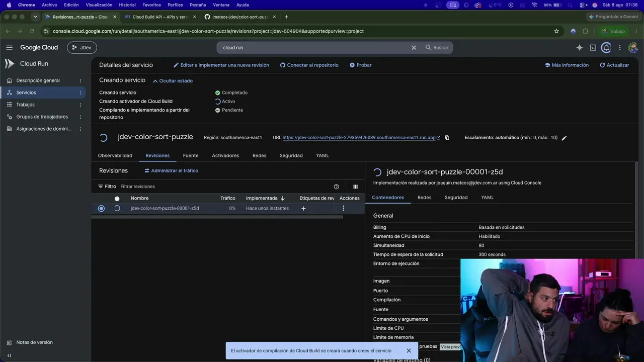Click 'Editar e implementar una nueva revisión'
The width and height of the screenshot is (644, 362).
(221, 65)
